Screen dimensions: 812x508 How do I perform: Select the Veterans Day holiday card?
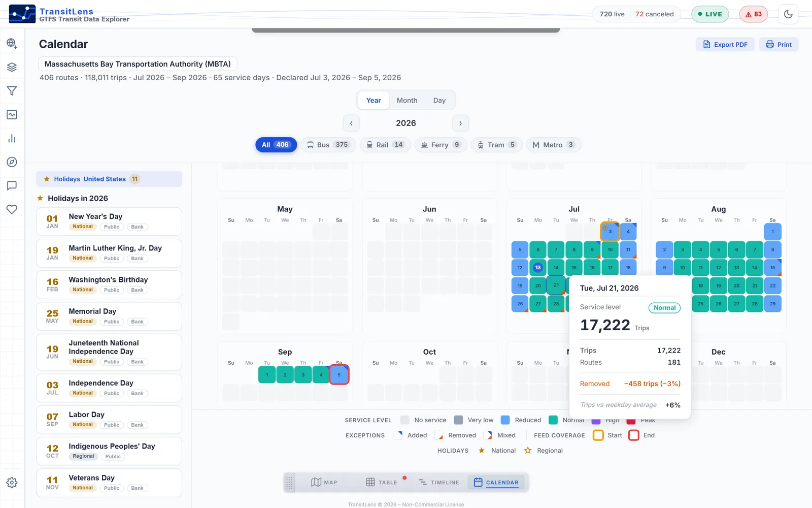(109, 483)
